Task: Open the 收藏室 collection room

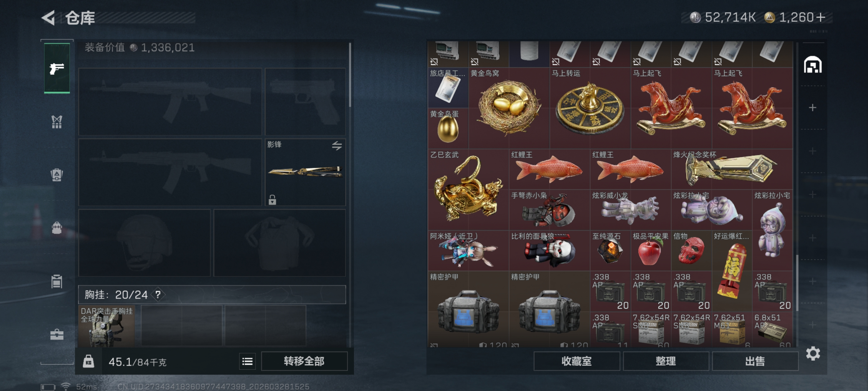Action: click(576, 361)
